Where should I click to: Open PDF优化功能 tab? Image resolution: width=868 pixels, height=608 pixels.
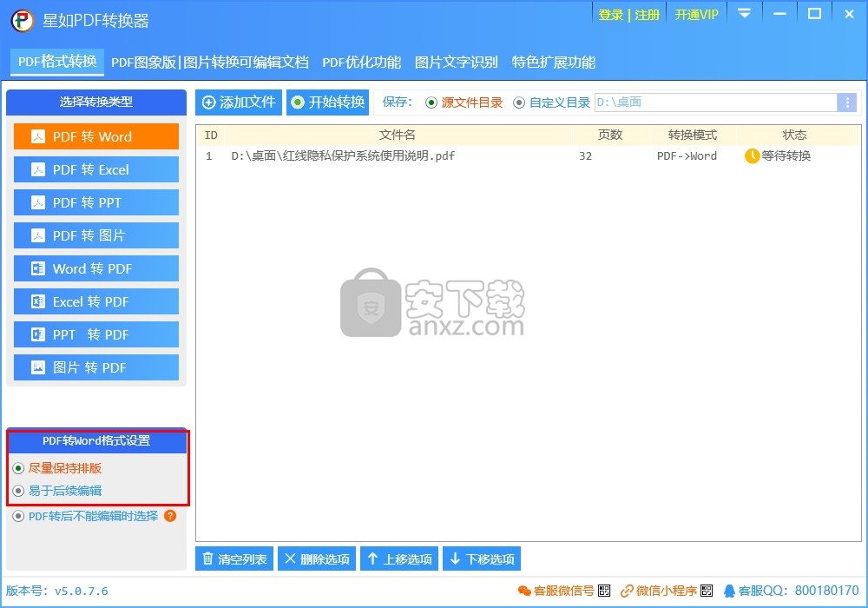361,62
